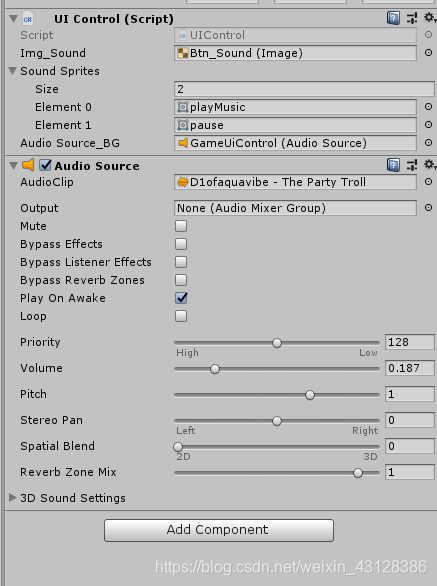Click the pause sprite icon
The width and height of the screenshot is (437, 586).
click(183, 125)
